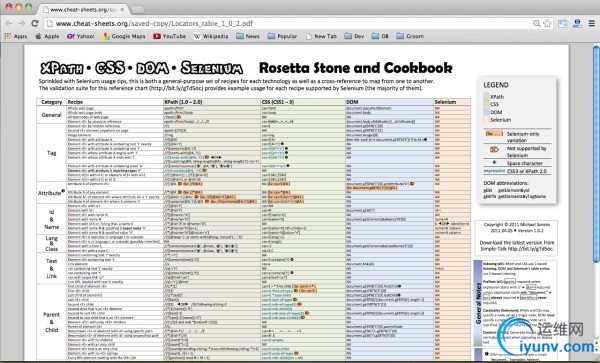Image resolution: width=600 pixels, height=363 pixels.
Task: Expand the Dev bookmarks folder
Action: point(354,36)
